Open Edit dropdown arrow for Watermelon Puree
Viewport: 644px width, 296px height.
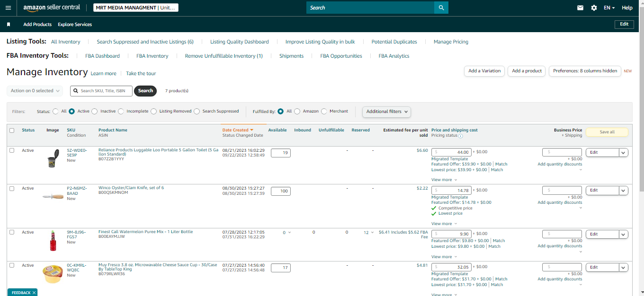[624, 234]
